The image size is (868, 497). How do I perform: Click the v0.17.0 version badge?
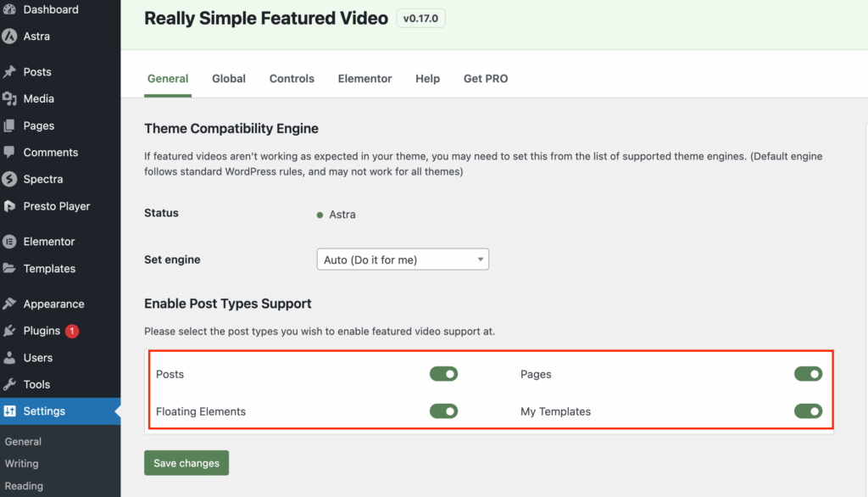[420, 19]
